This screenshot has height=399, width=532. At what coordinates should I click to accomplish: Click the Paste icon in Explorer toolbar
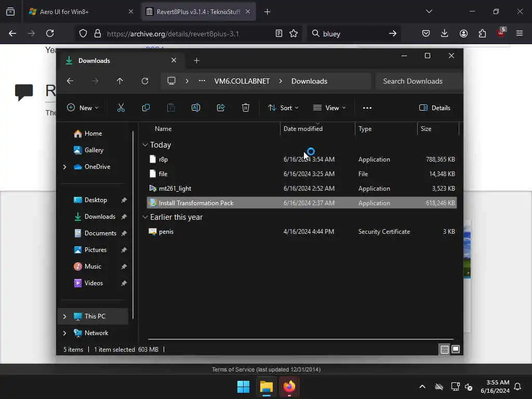click(170, 108)
